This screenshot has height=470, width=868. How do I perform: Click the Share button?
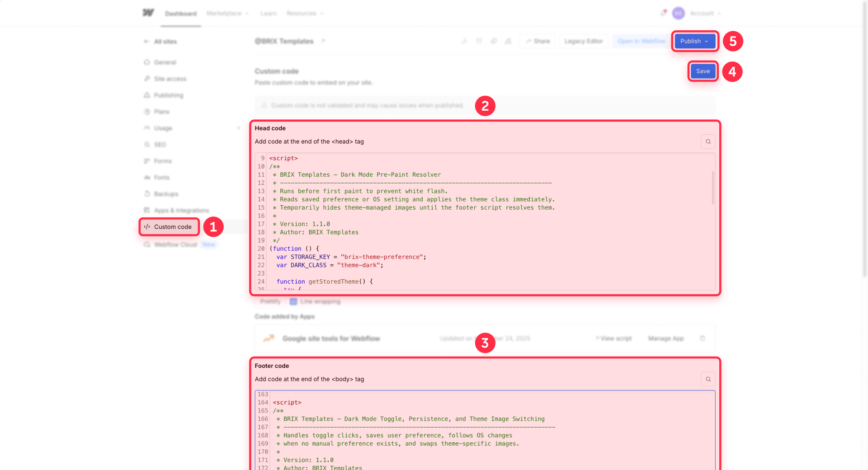[538, 41]
